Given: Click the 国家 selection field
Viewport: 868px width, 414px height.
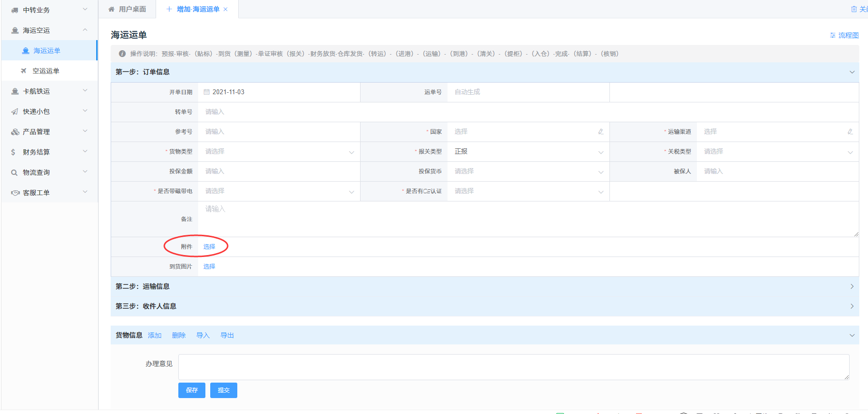Looking at the screenshot, I should (529, 132).
